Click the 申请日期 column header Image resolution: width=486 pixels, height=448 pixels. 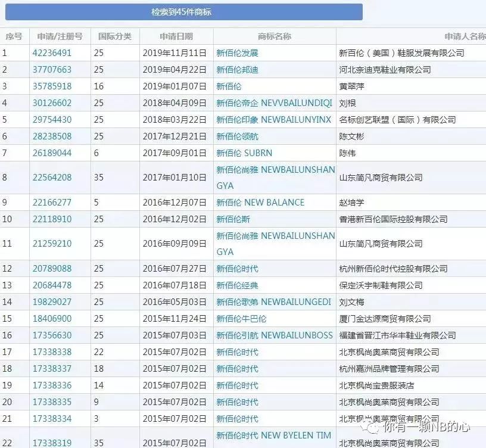tap(176, 36)
